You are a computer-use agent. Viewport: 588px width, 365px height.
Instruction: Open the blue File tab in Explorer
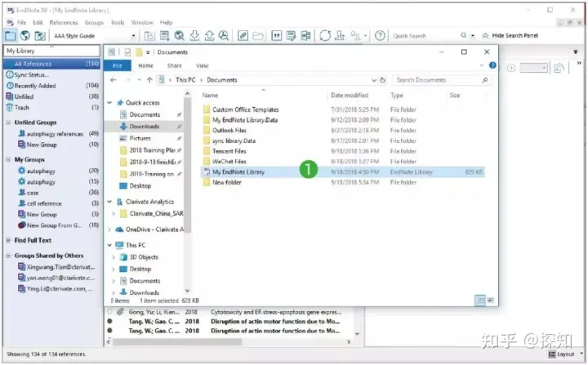click(x=118, y=65)
